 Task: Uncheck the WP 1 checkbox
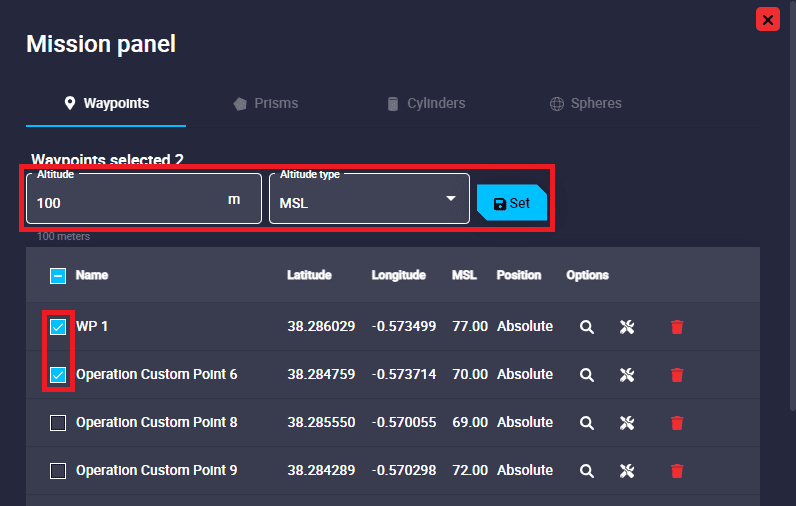click(58, 327)
